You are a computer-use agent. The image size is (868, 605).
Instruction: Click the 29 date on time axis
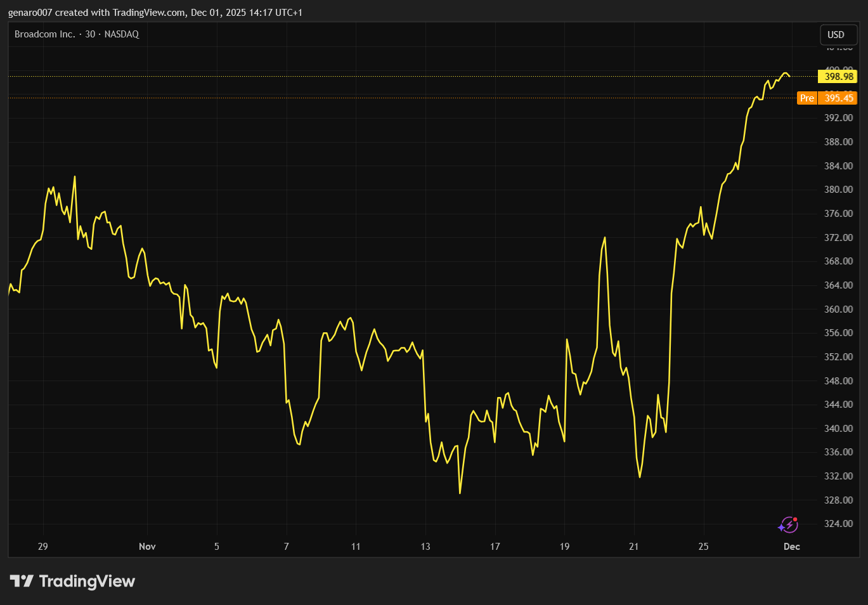click(42, 547)
